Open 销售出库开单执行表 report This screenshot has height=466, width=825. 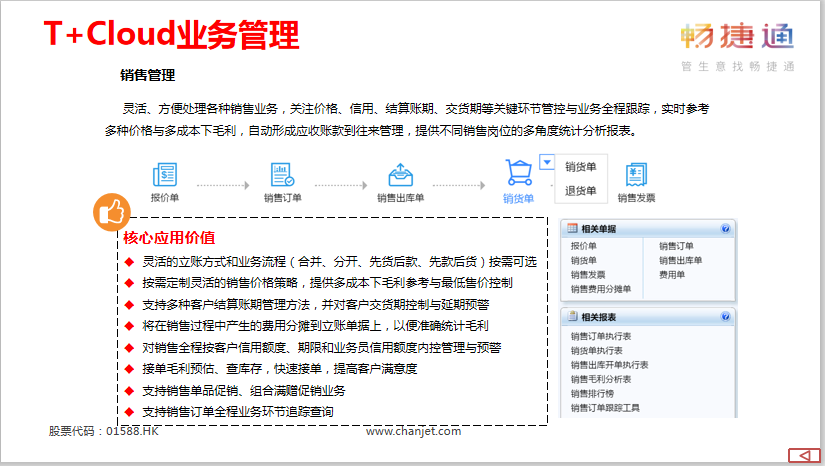[609, 364]
